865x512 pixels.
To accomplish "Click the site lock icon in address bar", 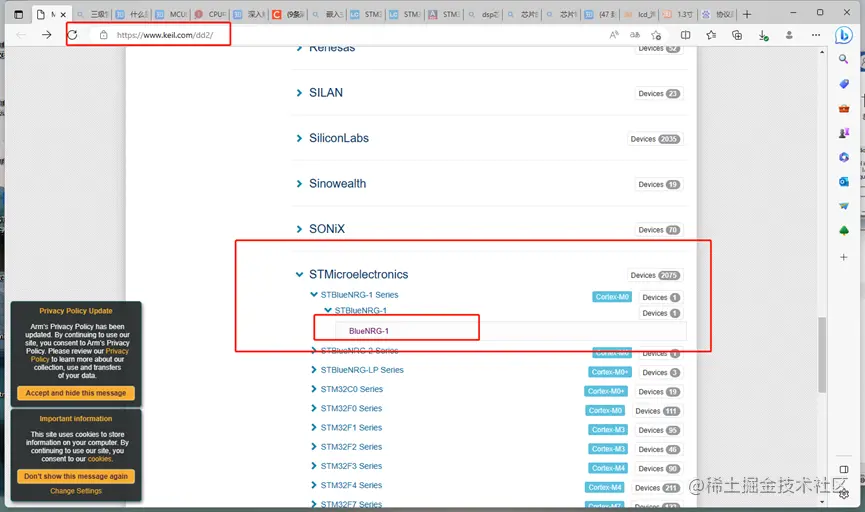I will pyautogui.click(x=103, y=35).
